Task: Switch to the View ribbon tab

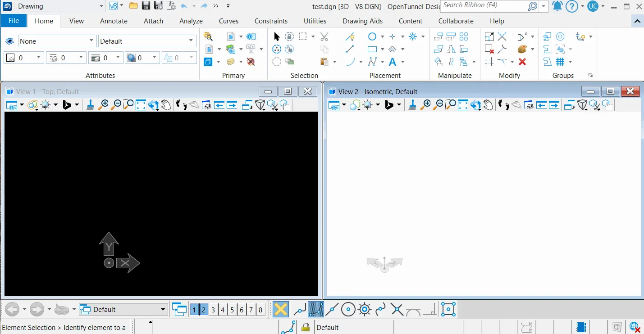Action: [x=77, y=21]
